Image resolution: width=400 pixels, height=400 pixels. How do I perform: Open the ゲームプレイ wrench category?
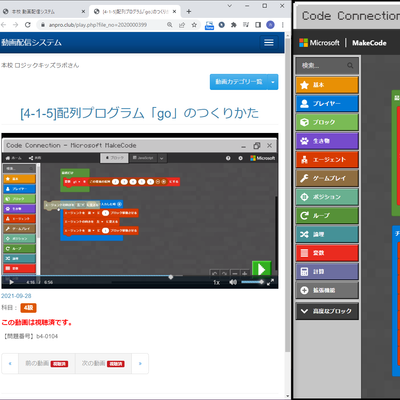pos(327,178)
